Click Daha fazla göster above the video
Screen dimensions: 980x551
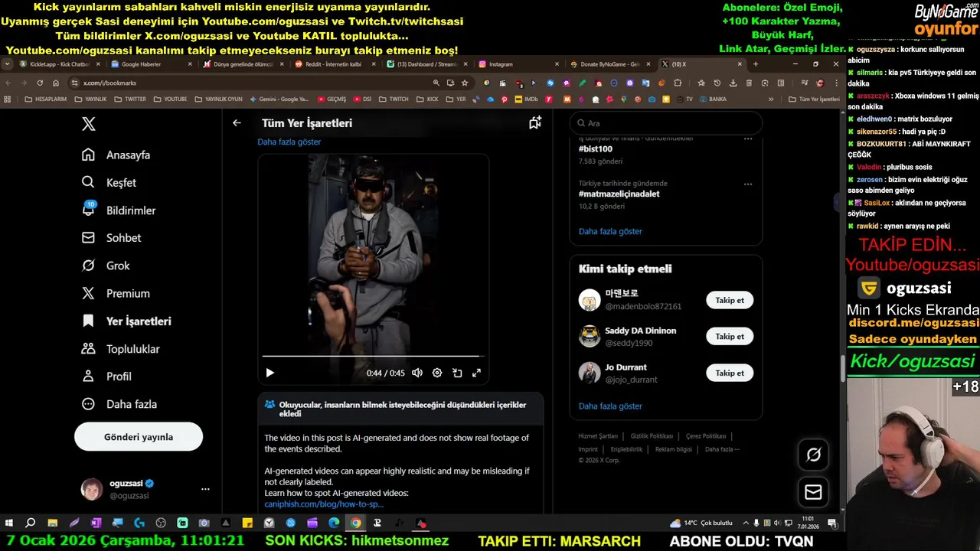coord(289,142)
